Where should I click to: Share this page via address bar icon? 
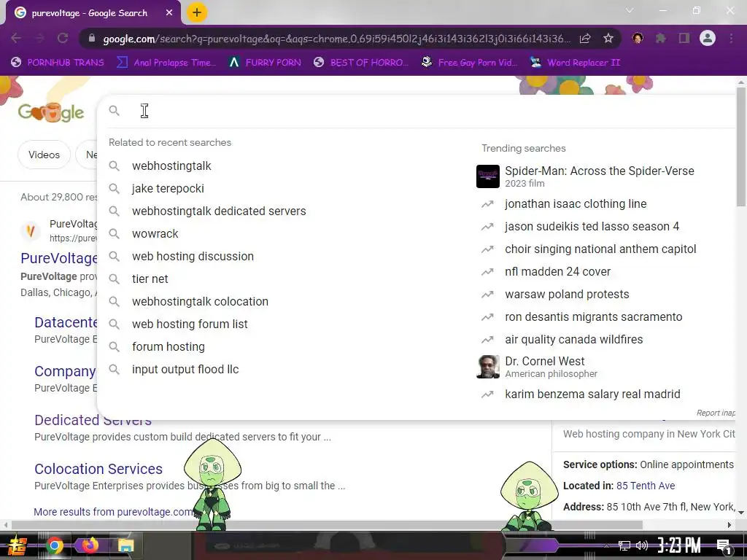tap(585, 38)
